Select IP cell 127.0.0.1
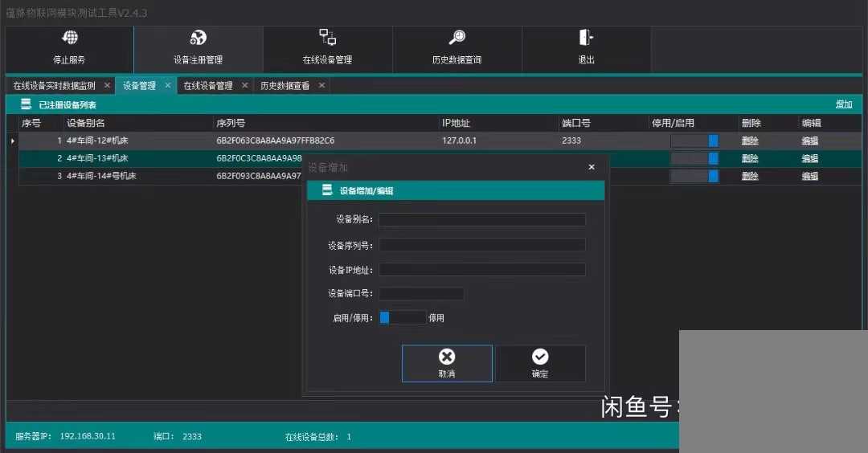This screenshot has width=868, height=453. pyautogui.click(x=459, y=141)
